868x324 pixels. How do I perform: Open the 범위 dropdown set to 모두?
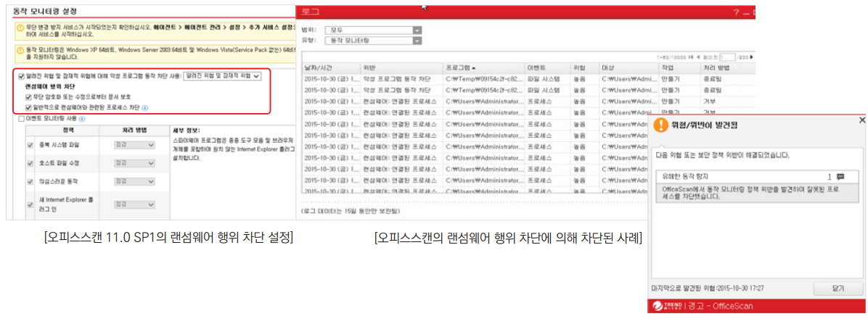pos(372,30)
